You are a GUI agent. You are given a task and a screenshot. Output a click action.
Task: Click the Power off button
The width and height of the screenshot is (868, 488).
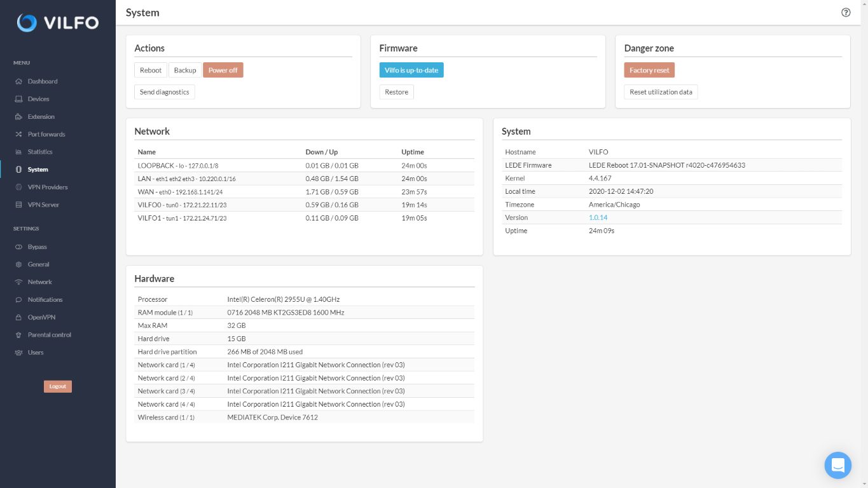coord(223,70)
